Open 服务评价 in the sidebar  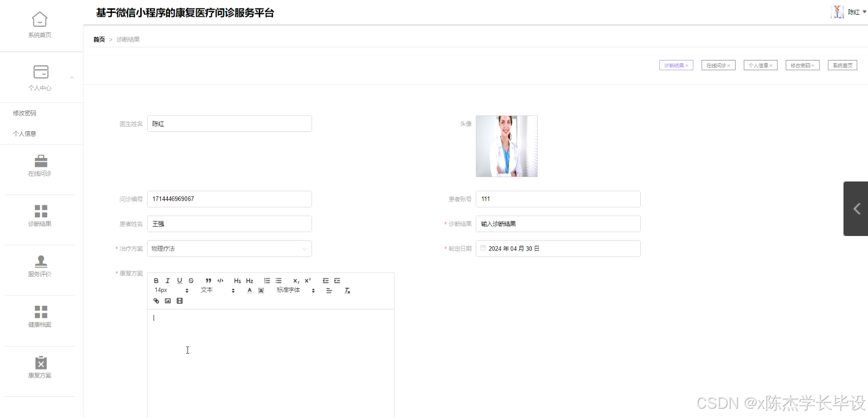coord(40,266)
